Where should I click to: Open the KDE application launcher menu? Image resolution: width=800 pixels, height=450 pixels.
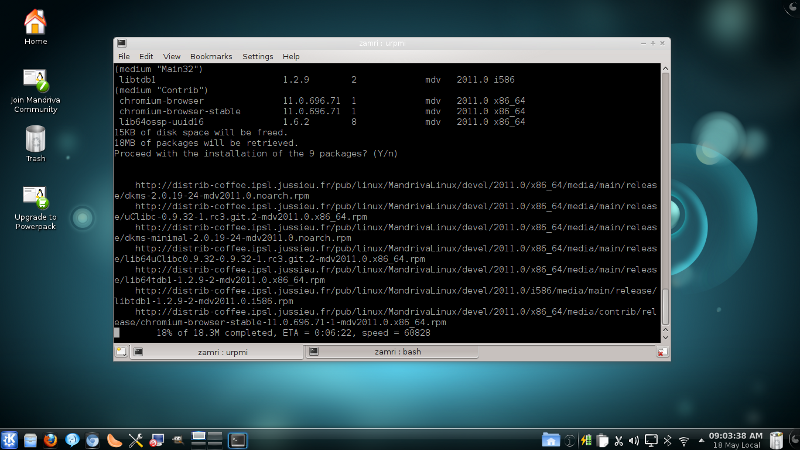point(9,440)
